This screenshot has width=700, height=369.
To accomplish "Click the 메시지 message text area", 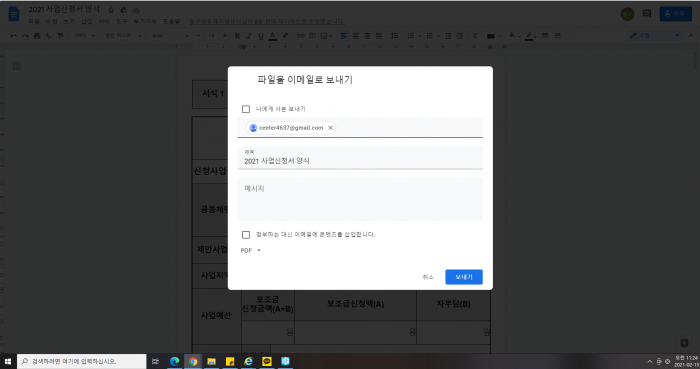I will click(x=360, y=199).
